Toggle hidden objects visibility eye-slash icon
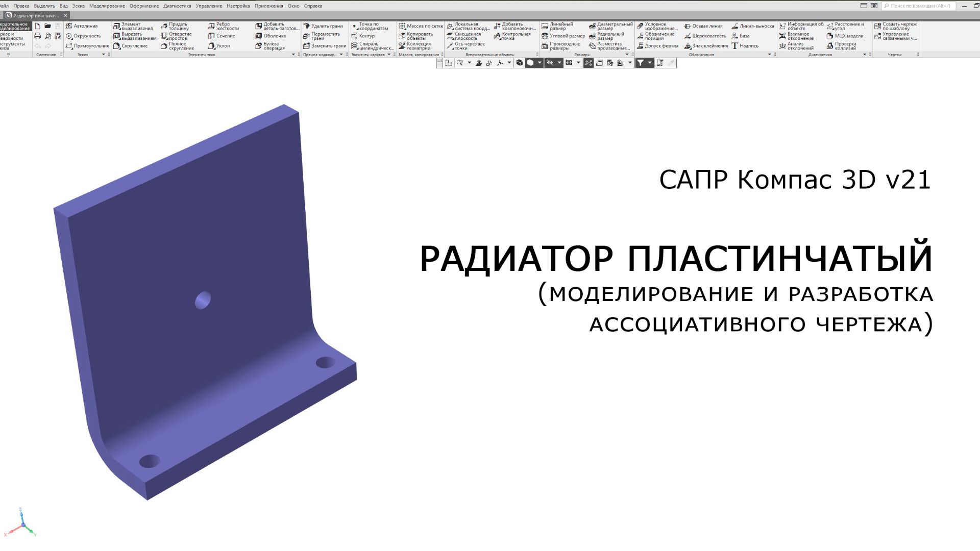Screen dimensions: 980x551 coord(550,63)
